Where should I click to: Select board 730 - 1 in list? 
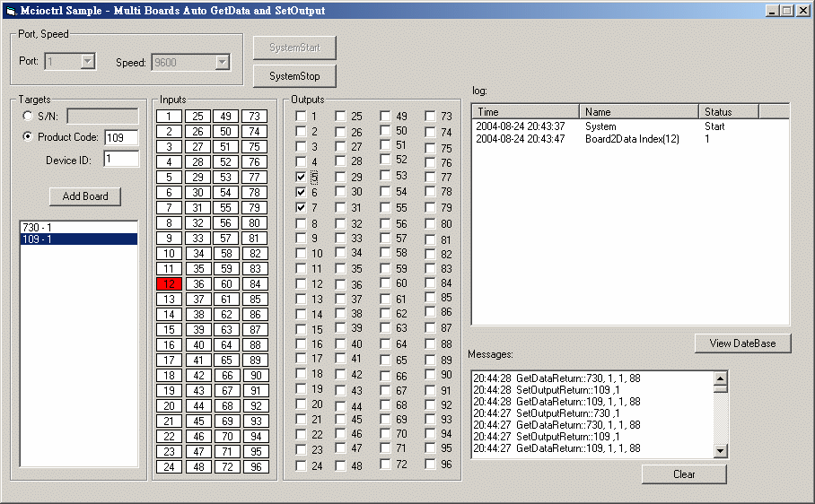point(79,228)
